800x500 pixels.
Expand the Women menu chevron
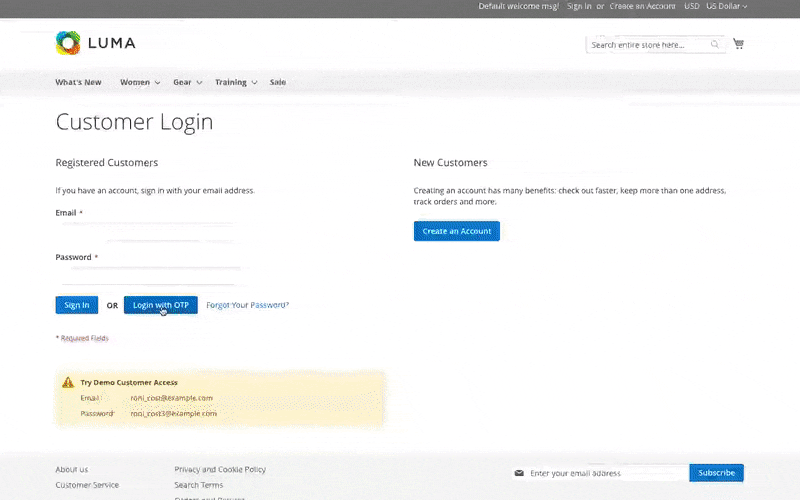[x=157, y=83]
